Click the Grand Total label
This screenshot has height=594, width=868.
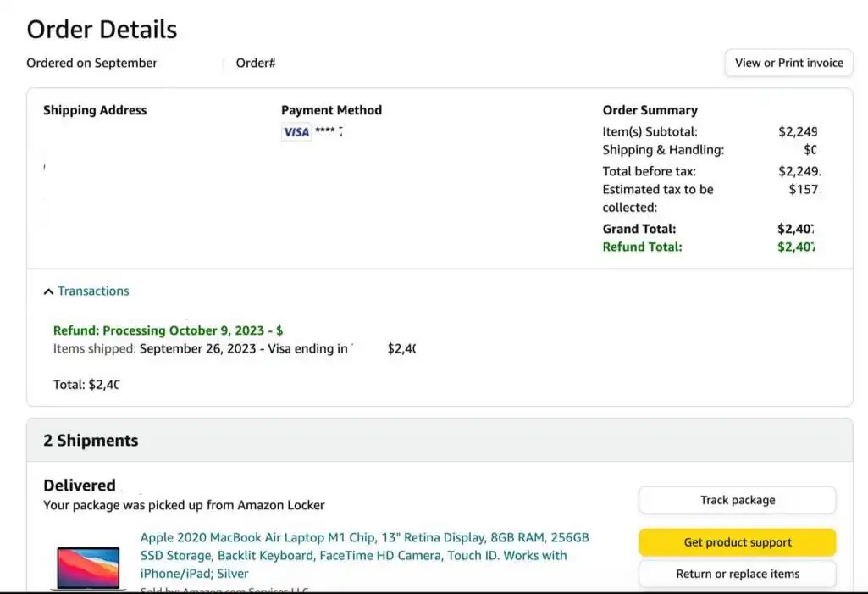click(x=639, y=229)
